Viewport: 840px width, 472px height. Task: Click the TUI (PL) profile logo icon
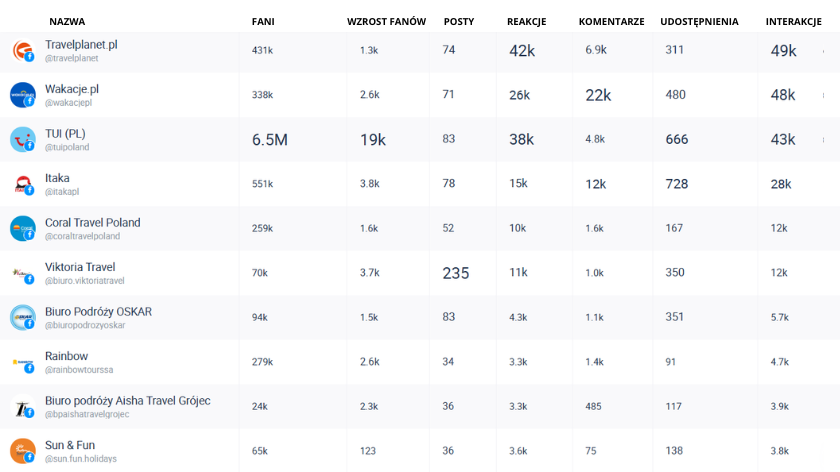coord(22,139)
